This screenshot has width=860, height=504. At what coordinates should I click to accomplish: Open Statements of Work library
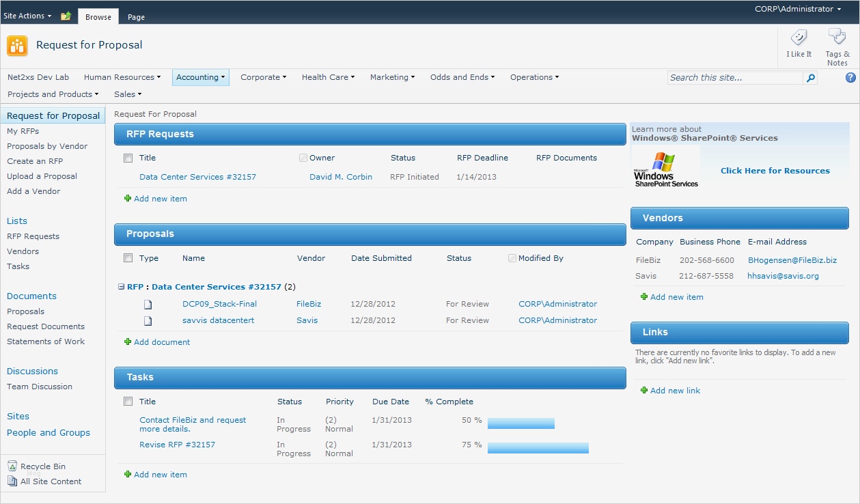[x=46, y=341]
